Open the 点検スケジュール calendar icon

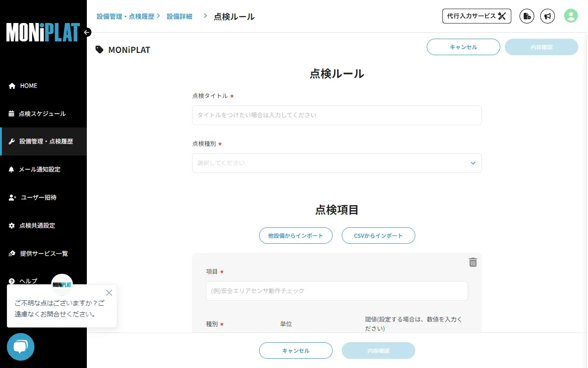pyautogui.click(x=11, y=114)
